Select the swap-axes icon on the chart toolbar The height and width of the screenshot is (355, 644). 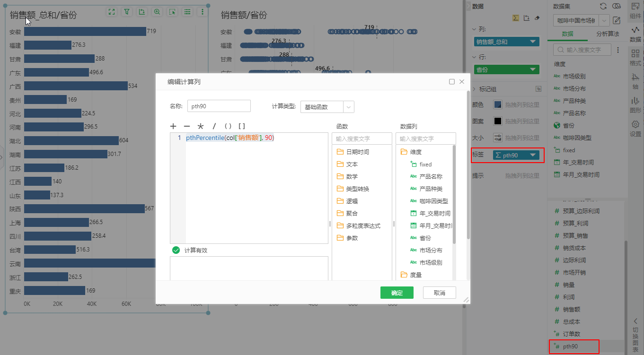141,11
